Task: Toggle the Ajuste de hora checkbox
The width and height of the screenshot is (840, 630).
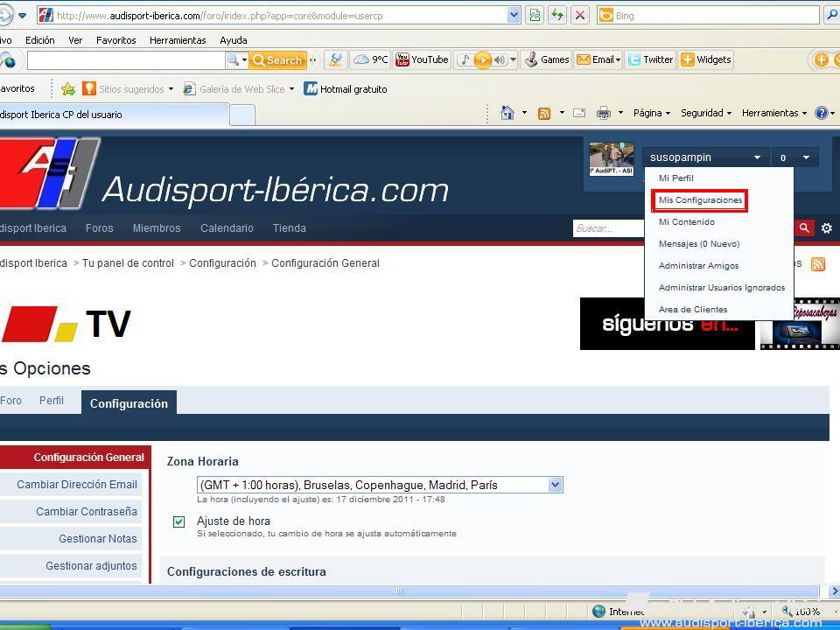Action: tap(178, 521)
